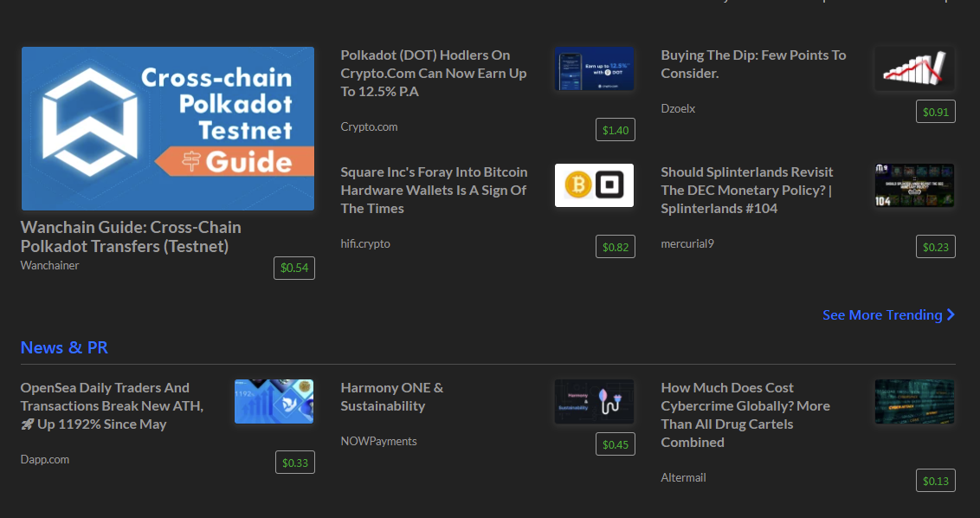Viewport: 980px width, 518px height.
Task: Open the 'News & PR' section heading
Action: point(64,347)
